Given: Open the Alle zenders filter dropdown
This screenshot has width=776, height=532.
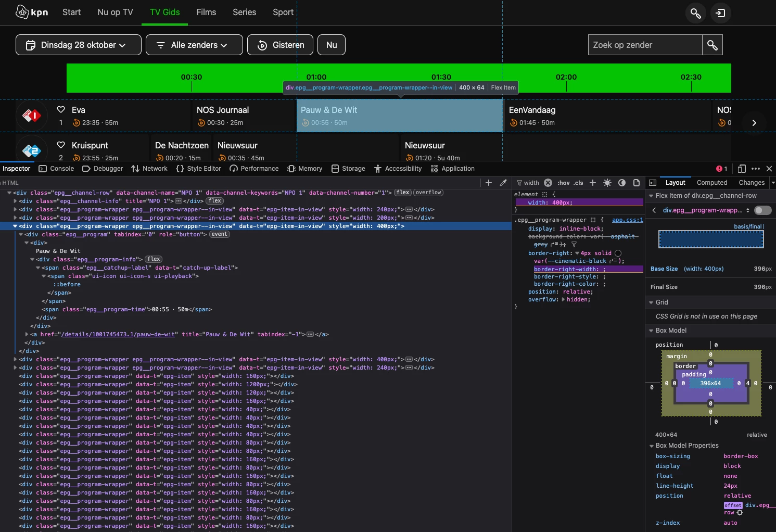Looking at the screenshot, I should 194,45.
